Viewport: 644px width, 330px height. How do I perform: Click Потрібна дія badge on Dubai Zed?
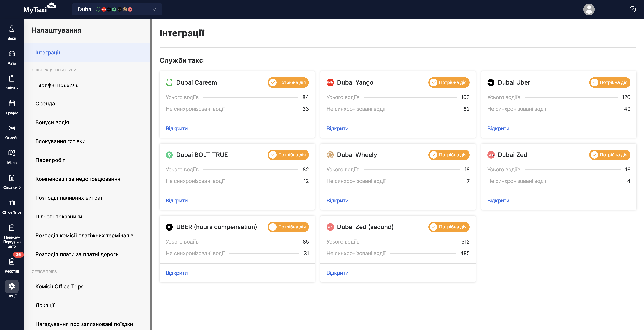(610, 155)
